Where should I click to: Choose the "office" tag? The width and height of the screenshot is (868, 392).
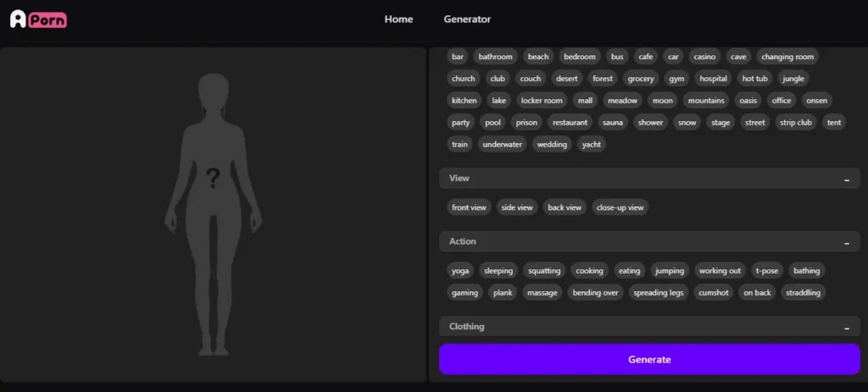[782, 101]
